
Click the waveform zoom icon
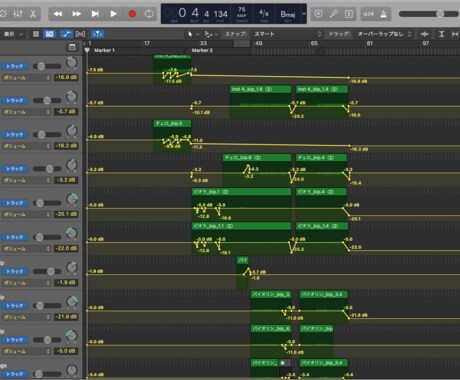(424, 34)
